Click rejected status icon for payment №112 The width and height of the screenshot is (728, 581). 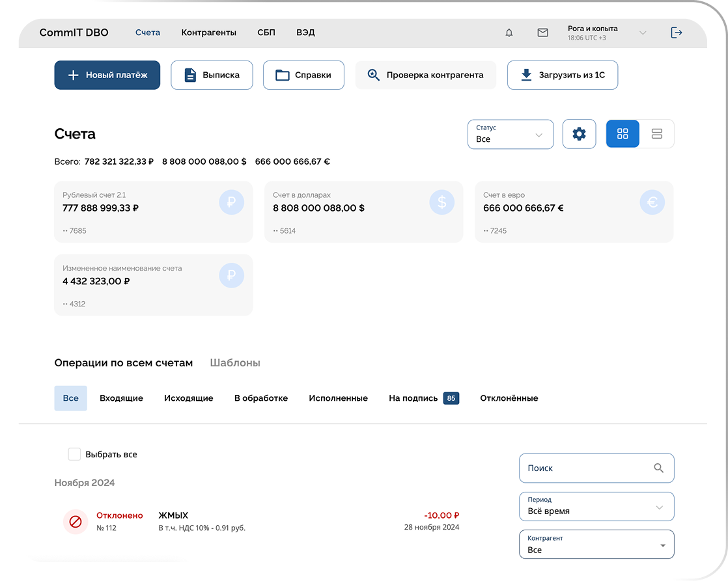[x=76, y=521]
